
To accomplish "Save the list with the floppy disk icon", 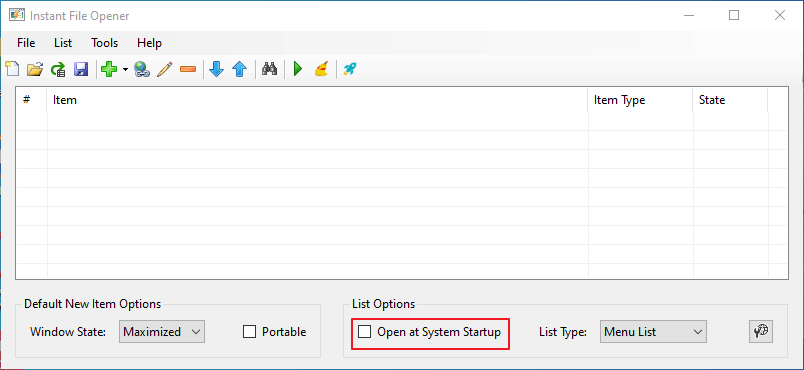I will (x=81, y=69).
